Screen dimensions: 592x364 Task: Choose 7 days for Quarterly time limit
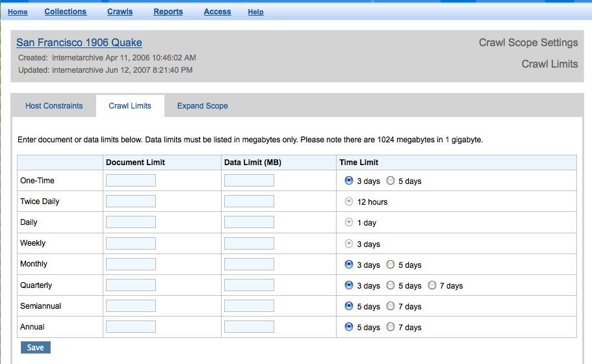433,285
